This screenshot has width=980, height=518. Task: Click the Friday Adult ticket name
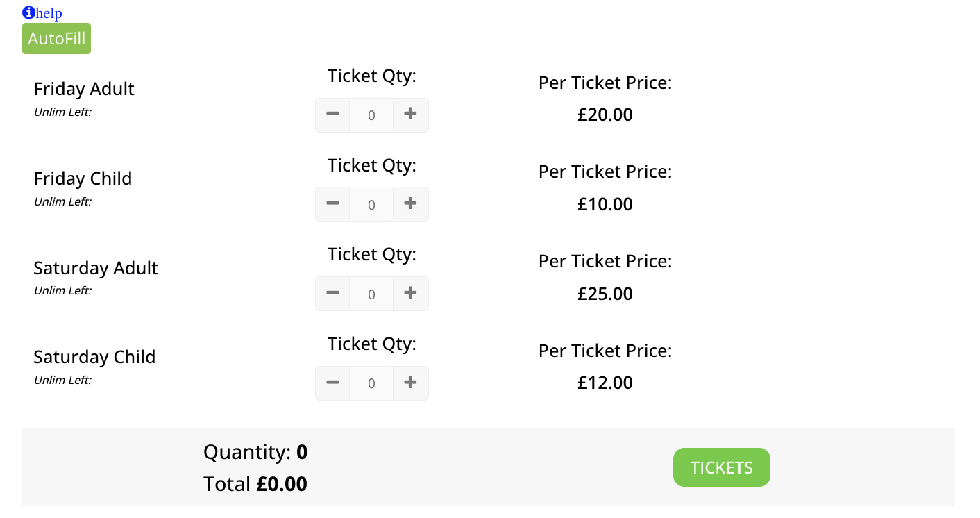pos(84,89)
